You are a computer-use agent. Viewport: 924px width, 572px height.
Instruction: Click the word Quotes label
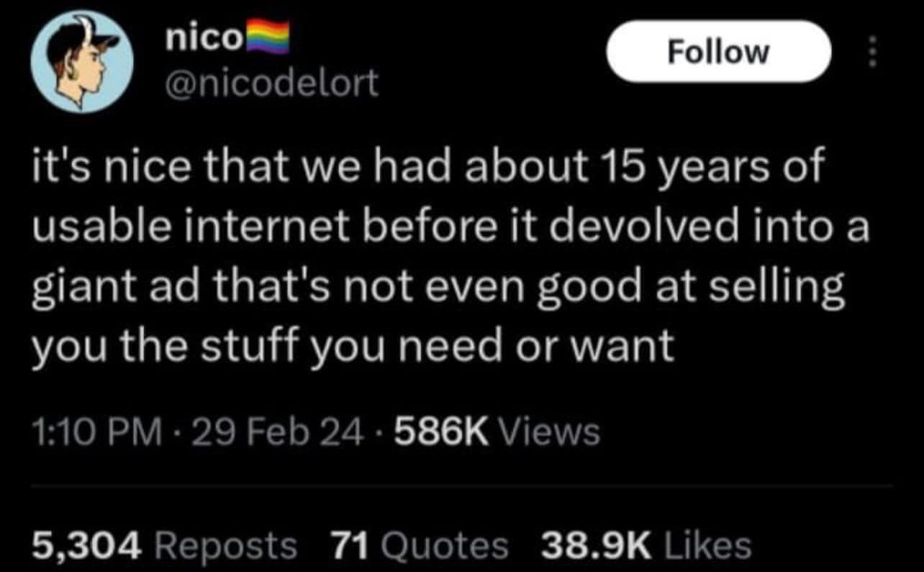click(x=444, y=545)
